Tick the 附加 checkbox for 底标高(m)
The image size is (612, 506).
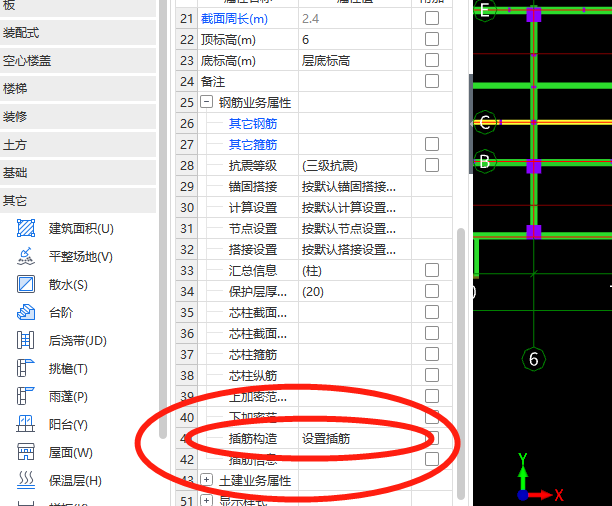(x=432, y=61)
